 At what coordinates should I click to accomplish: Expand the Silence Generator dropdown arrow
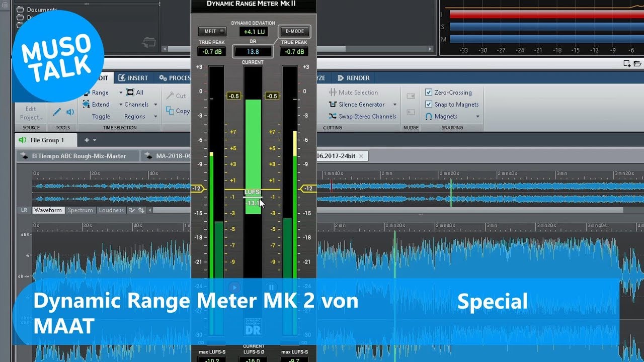394,105
